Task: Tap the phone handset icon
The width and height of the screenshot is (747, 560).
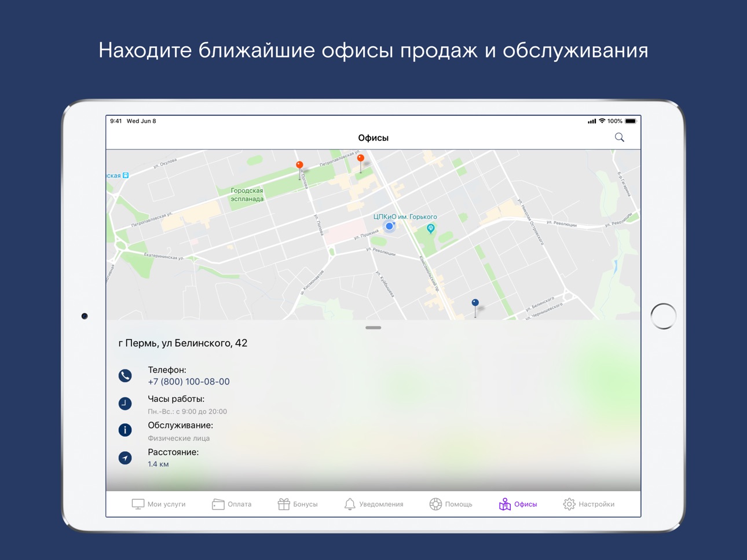Action: pos(125,376)
